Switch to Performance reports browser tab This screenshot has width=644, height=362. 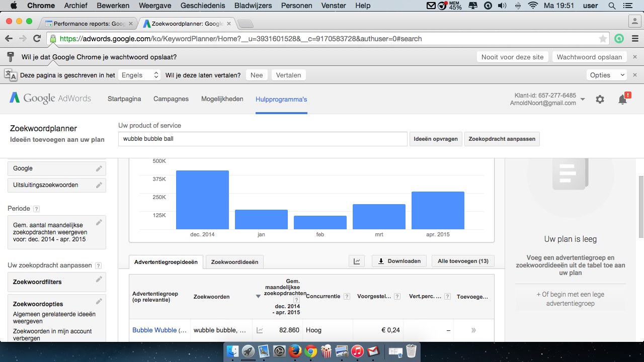click(89, 24)
